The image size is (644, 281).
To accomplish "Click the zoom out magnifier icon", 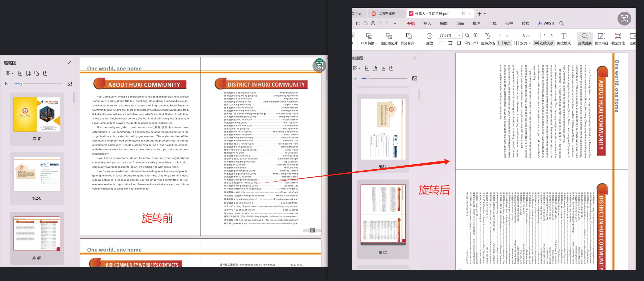I will [467, 35].
